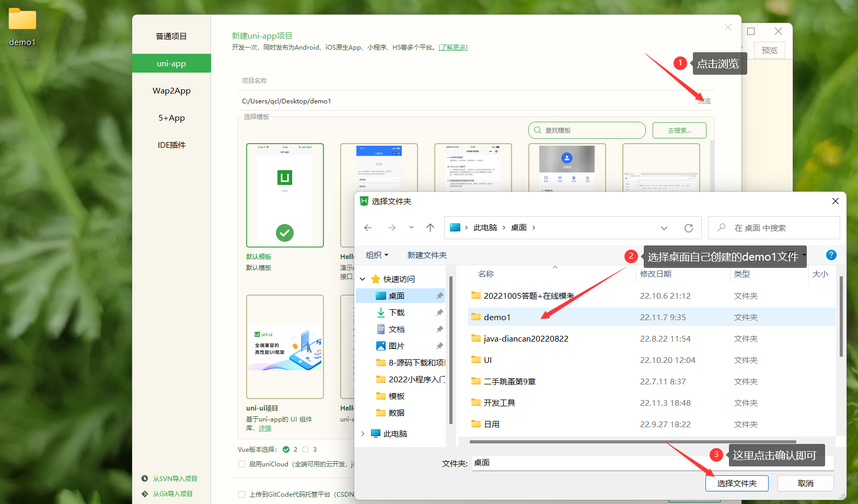Expand breadcrumb arrow after 此电脑
This screenshot has height=504, width=858.
click(504, 228)
